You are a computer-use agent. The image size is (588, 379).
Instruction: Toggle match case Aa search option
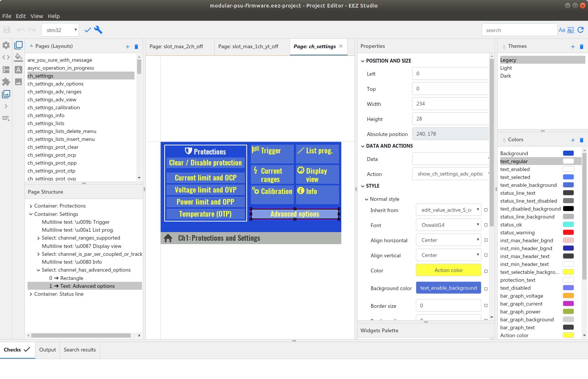point(562,30)
